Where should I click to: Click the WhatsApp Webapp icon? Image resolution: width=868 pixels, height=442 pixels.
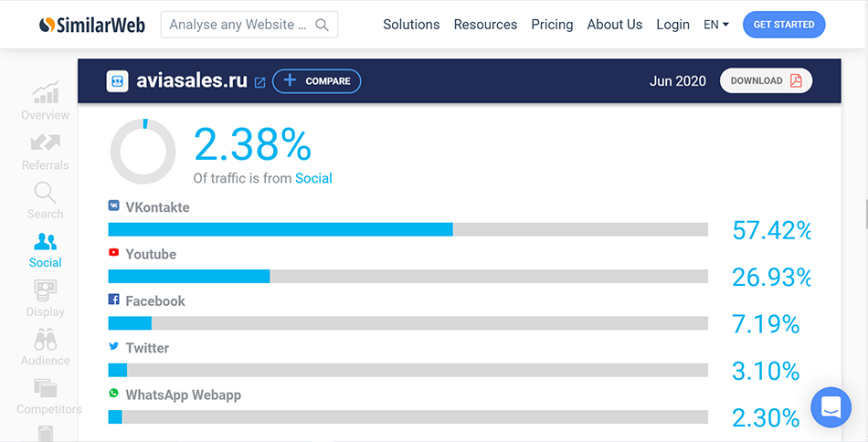tap(113, 394)
